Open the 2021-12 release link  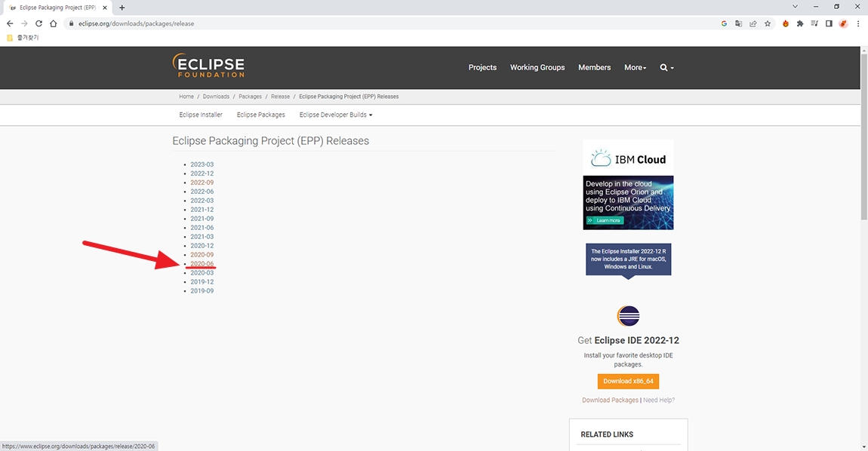click(202, 210)
